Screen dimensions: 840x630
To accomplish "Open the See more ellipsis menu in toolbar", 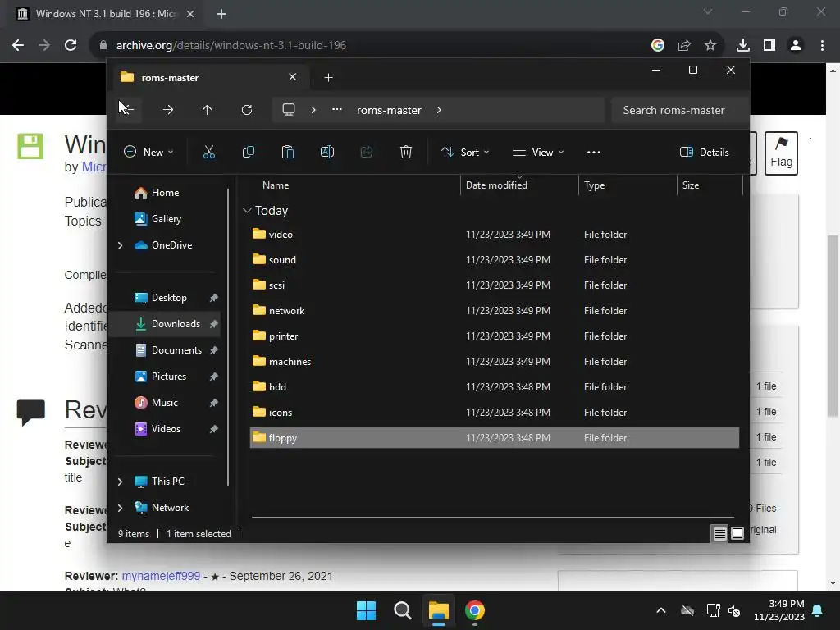I will click(594, 152).
